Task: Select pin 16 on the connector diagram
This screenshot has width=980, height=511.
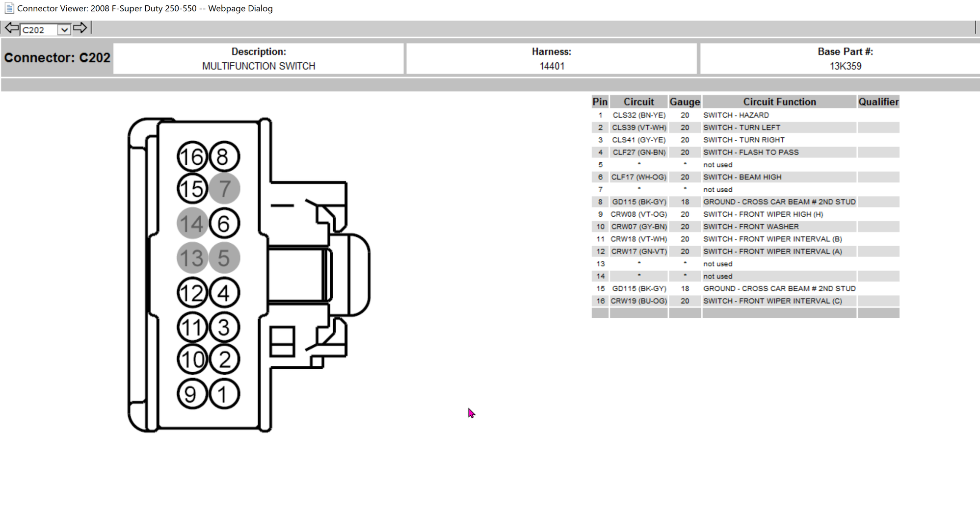Action: coord(192,157)
